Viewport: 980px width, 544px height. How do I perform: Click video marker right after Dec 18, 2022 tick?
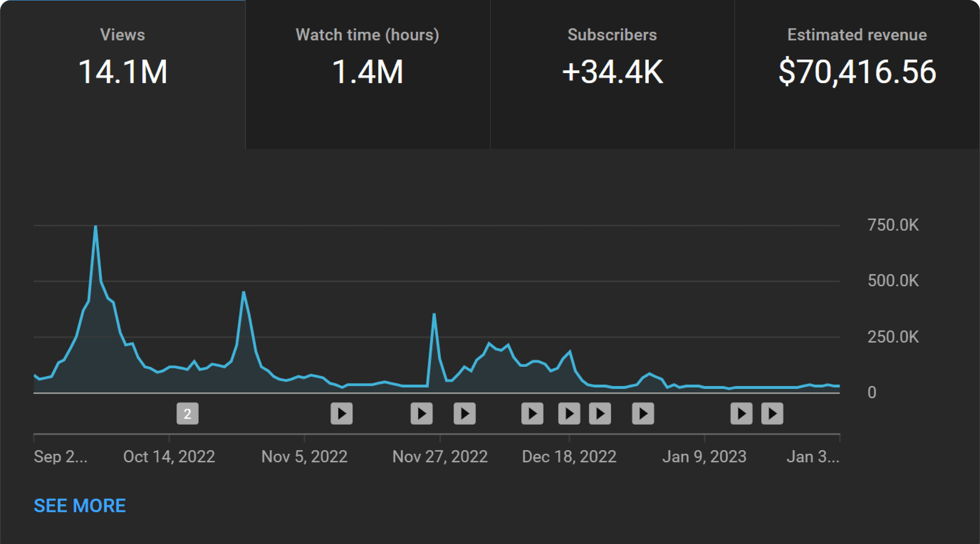click(600, 414)
